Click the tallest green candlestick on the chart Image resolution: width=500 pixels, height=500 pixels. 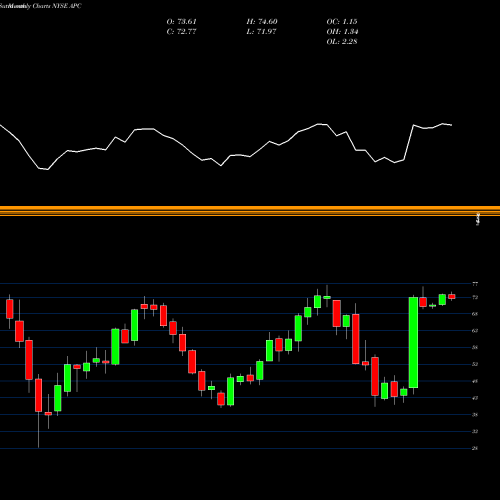click(413, 342)
